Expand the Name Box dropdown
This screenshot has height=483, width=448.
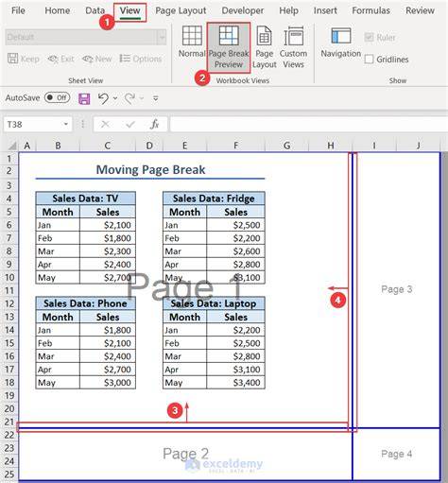pos(66,125)
